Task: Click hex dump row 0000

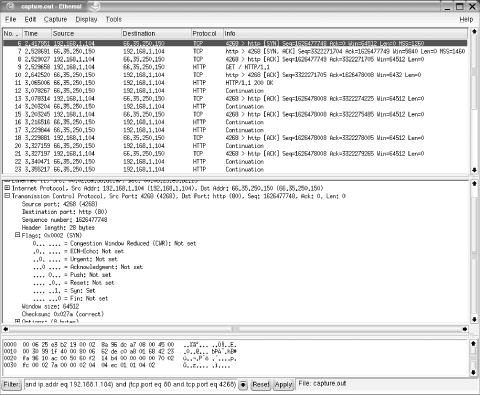Action: [120, 344]
